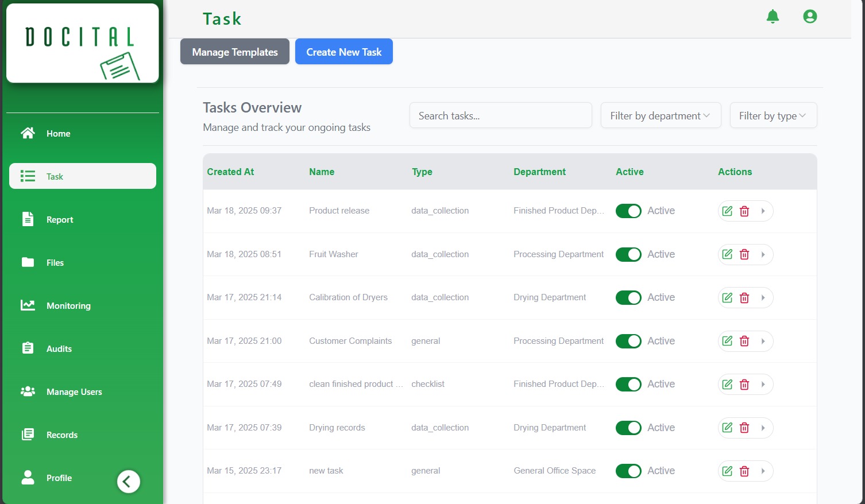Screen dimensions: 865x504
Task: Sort by the Created At column header
Action: [230, 172]
